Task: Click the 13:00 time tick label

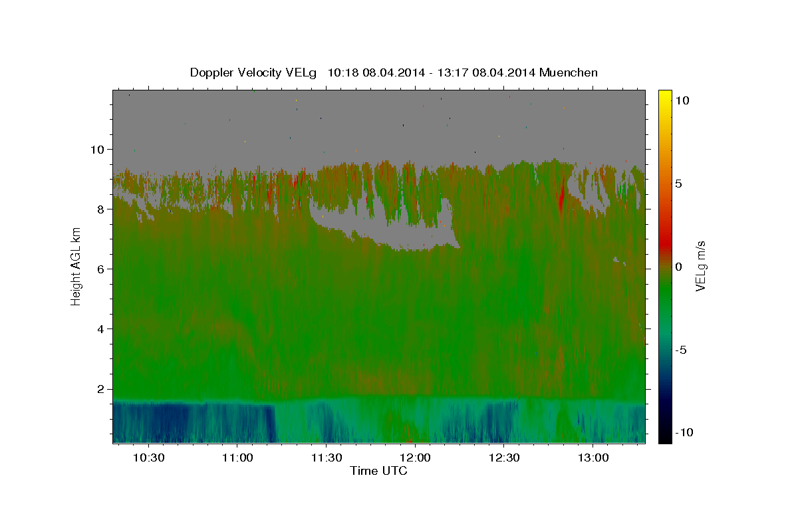Action: point(593,458)
